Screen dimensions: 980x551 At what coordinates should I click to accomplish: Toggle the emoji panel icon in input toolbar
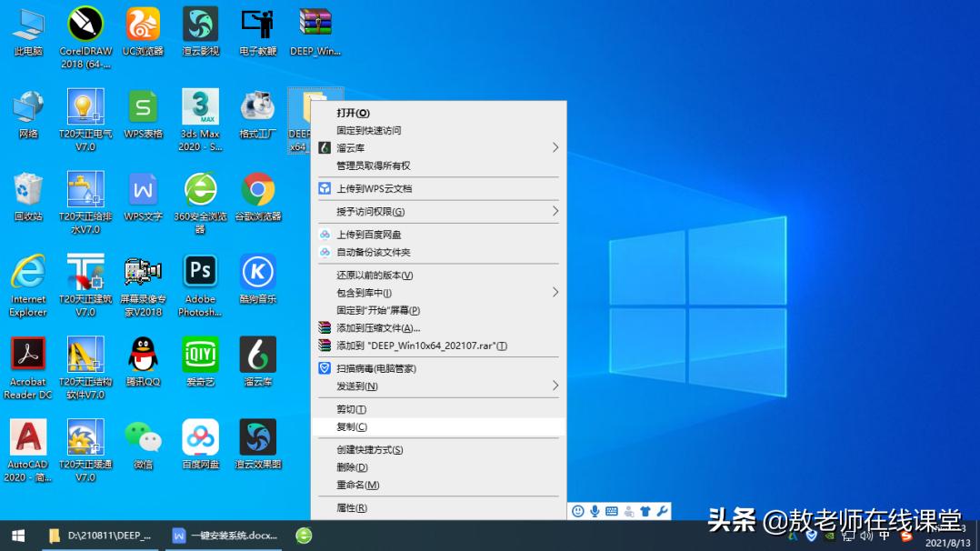pyautogui.click(x=578, y=511)
